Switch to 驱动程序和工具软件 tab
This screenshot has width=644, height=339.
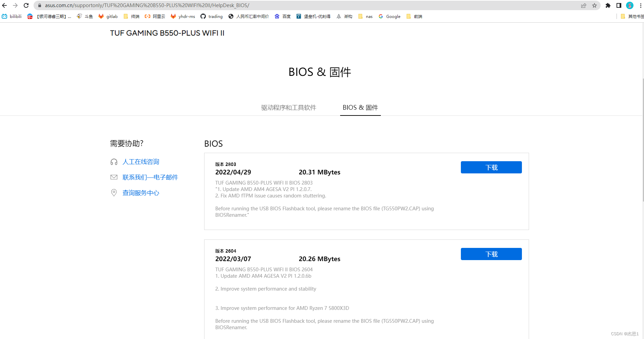coord(289,108)
